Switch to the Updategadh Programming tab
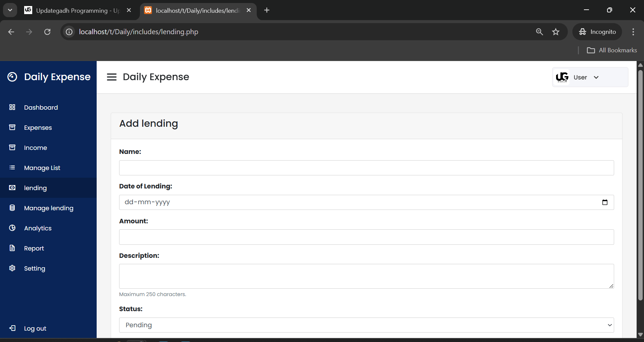The image size is (644, 342). pos(77,10)
